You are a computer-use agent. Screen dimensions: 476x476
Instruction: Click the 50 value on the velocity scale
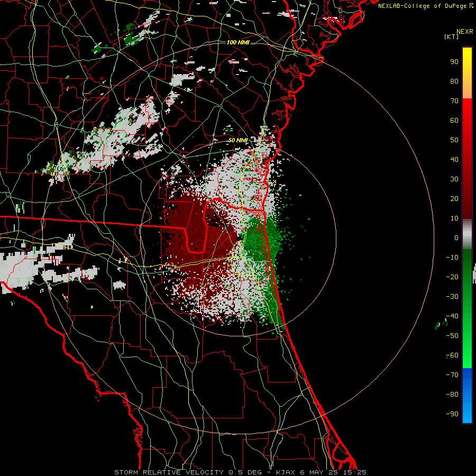coord(454,140)
